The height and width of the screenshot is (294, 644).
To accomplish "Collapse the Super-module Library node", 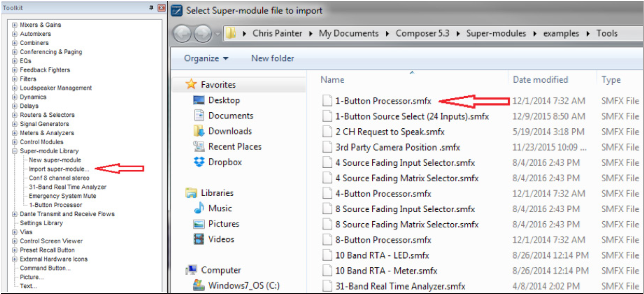I will 15,151.
